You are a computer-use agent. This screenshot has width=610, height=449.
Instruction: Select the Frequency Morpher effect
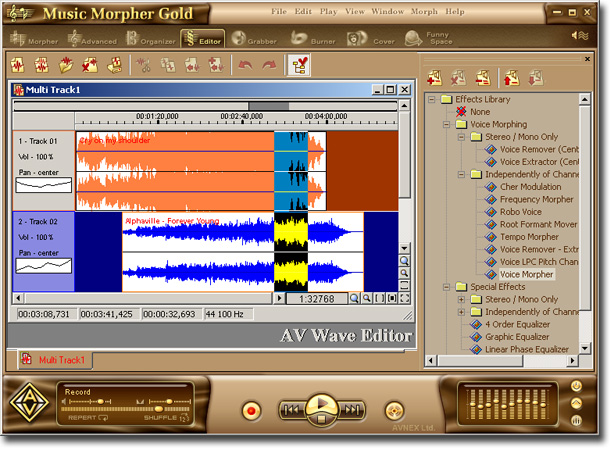[536, 200]
